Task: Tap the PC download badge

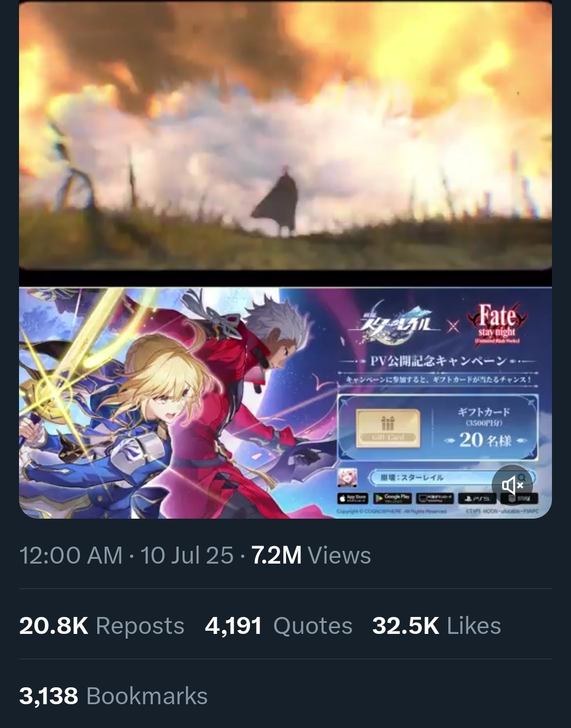Action: (x=435, y=498)
